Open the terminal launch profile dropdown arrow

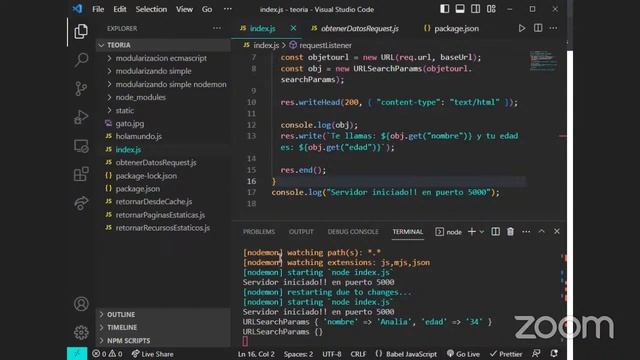(x=482, y=231)
